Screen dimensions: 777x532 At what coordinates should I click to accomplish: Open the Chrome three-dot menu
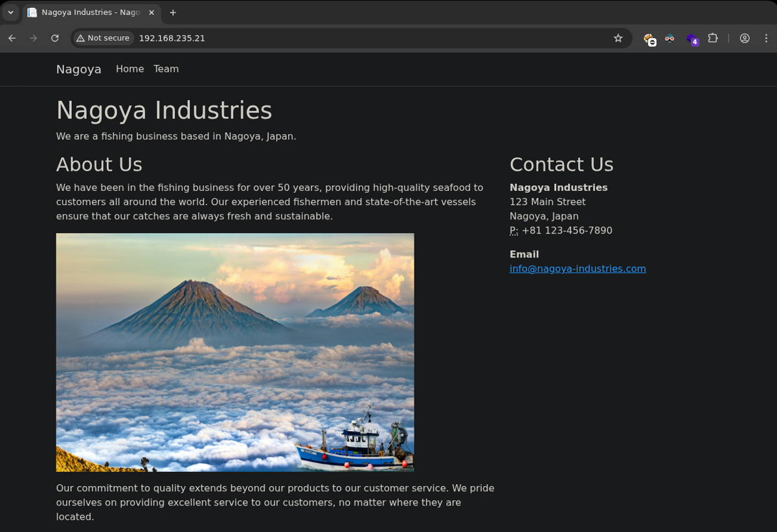(765, 38)
